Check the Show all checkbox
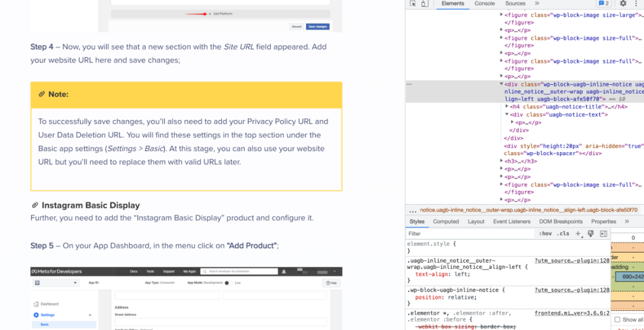 point(617,319)
